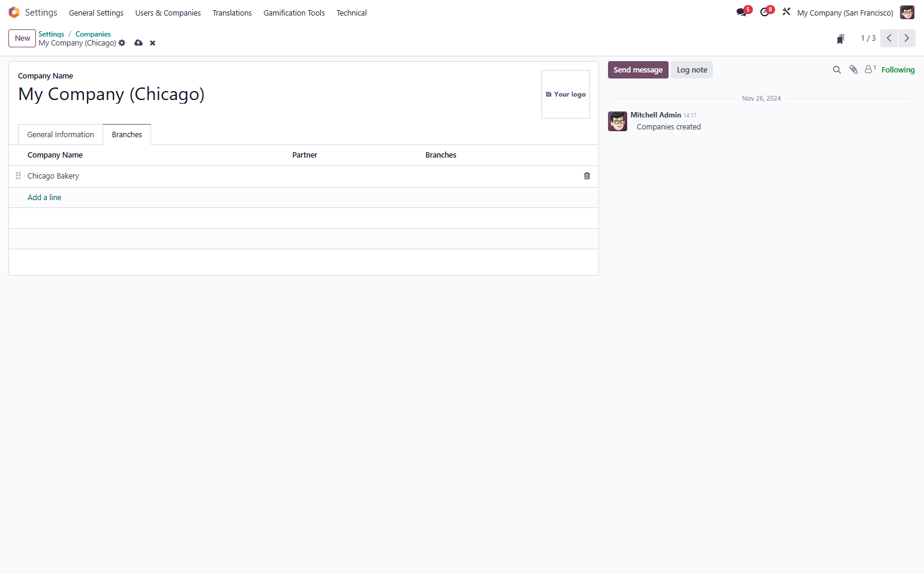
Task: Show followers person icon
Action: tap(870, 70)
